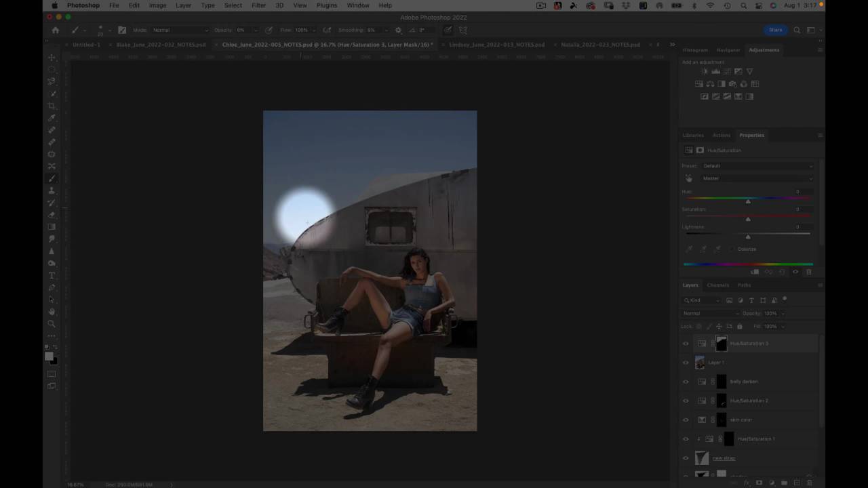The image size is (868, 488).
Task: Select the Eyedropper tool
Action: coord(52,118)
